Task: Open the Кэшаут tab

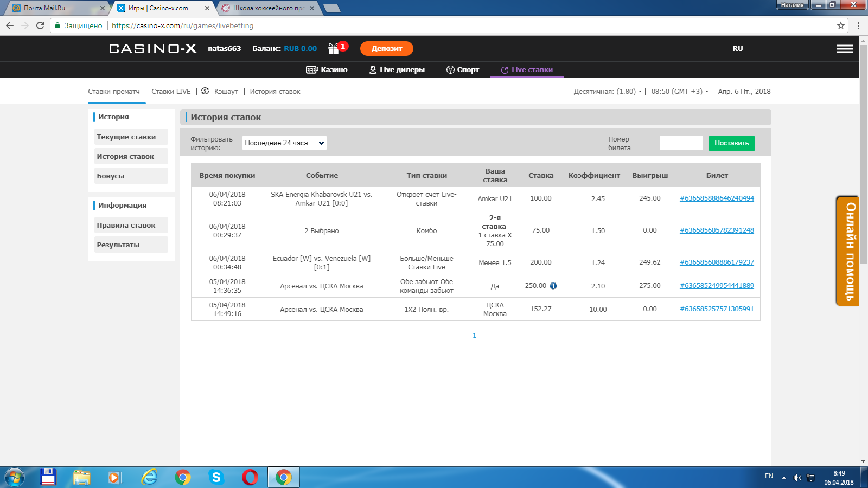Action: click(x=226, y=92)
